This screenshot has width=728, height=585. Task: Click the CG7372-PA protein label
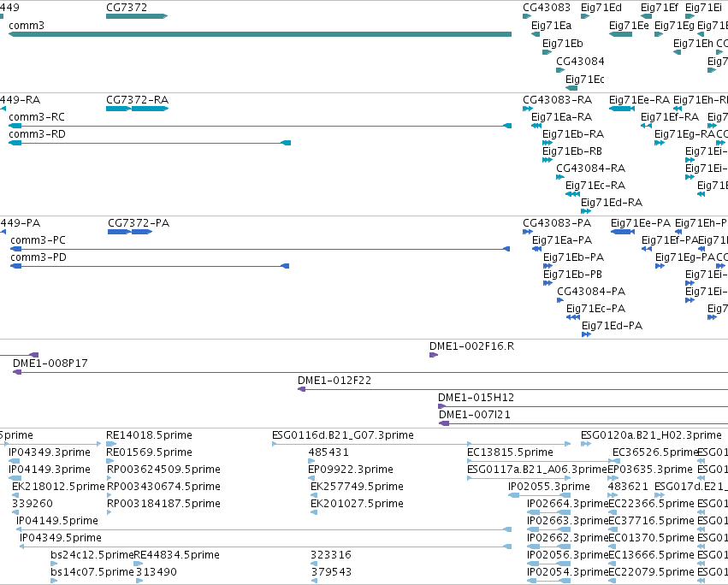click(139, 223)
